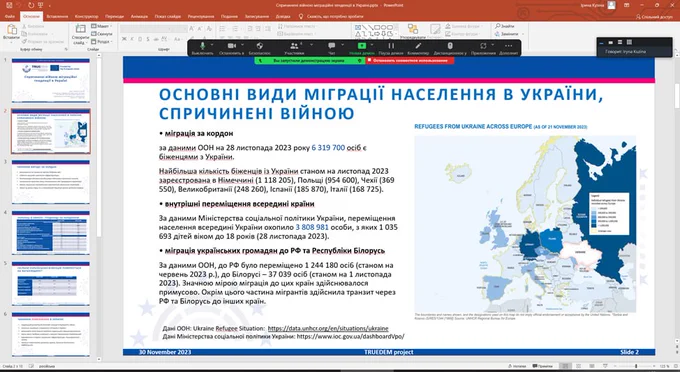
Task: Toggle Underline formatting button
Action: click(x=140, y=39)
